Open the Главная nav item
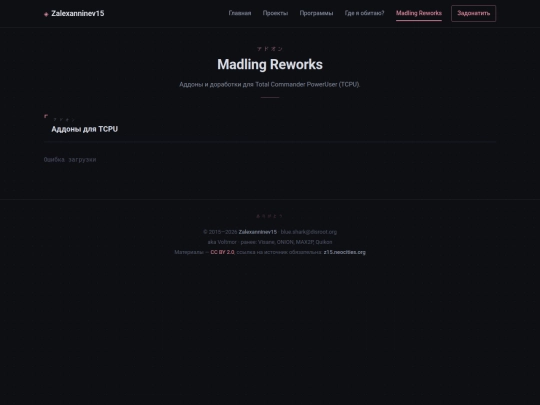This screenshot has width=540, height=405. point(240,13)
